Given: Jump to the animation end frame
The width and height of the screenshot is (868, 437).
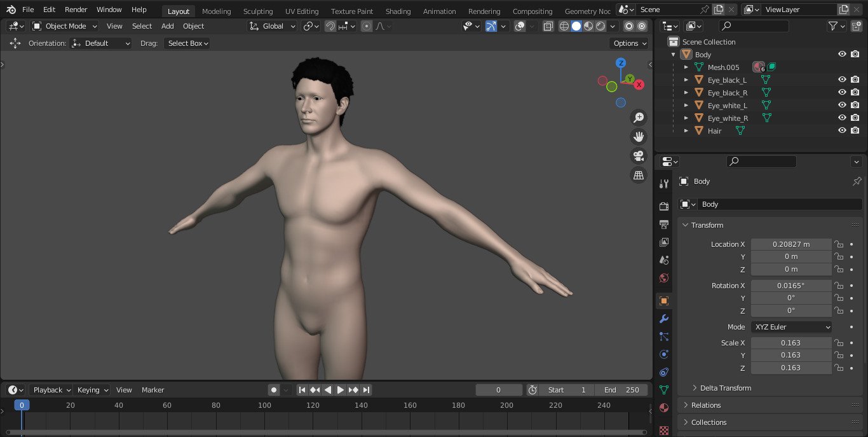Looking at the screenshot, I should [367, 390].
